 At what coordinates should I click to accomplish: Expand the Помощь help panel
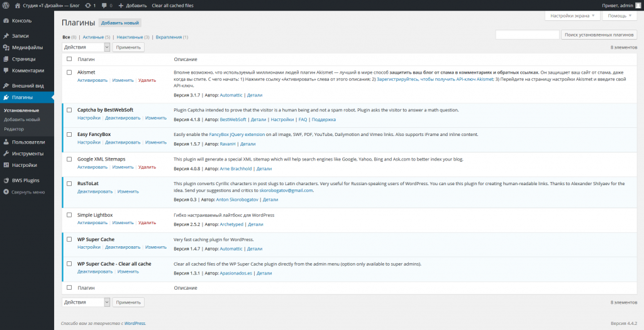click(x=619, y=16)
